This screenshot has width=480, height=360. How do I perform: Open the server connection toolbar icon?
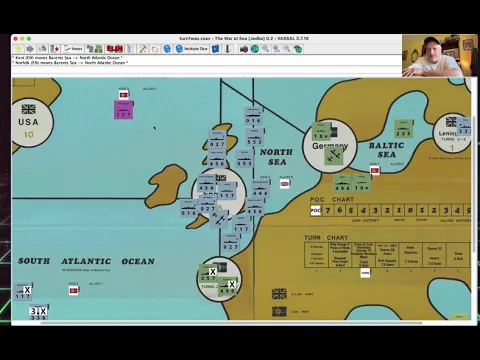42,49
